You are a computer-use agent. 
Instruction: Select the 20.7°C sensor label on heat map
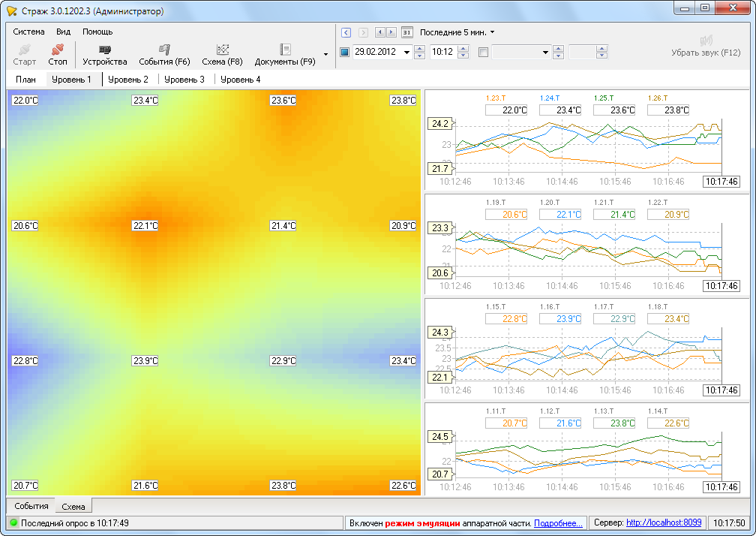pos(25,486)
